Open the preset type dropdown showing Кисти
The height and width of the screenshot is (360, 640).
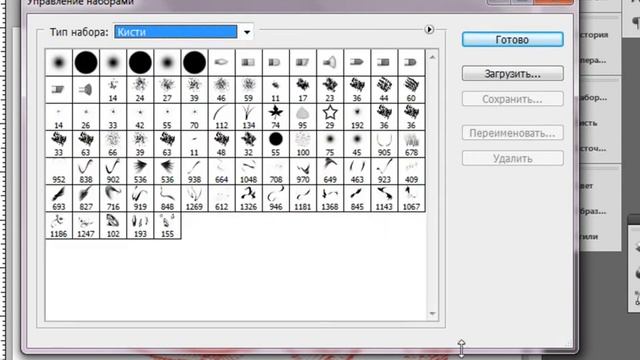pyautogui.click(x=184, y=32)
